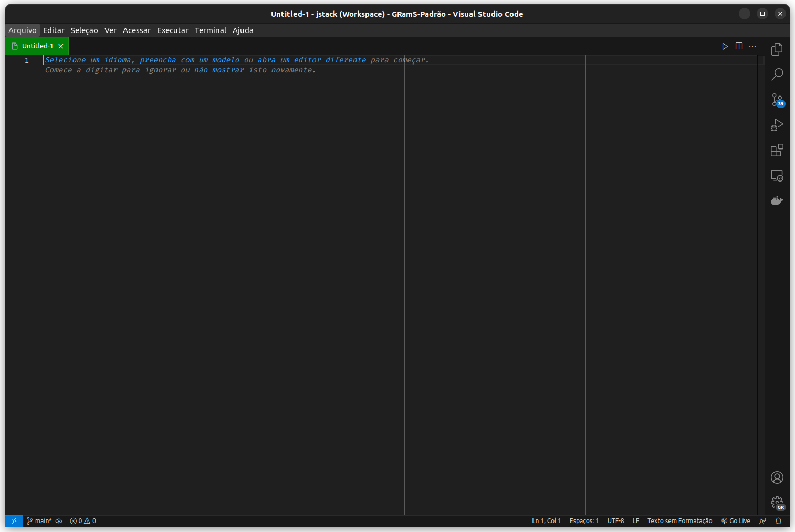This screenshot has width=795, height=532.
Task: Open the Manage settings gear
Action: (777, 502)
